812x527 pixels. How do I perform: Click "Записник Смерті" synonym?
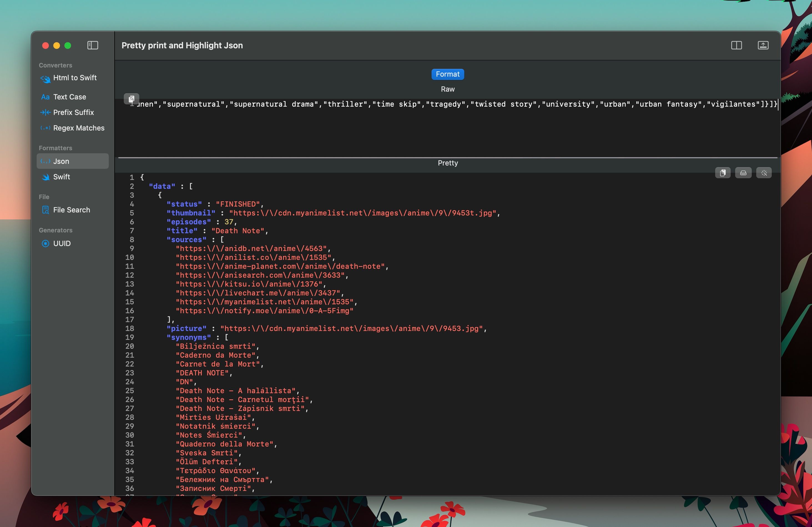(x=213, y=488)
